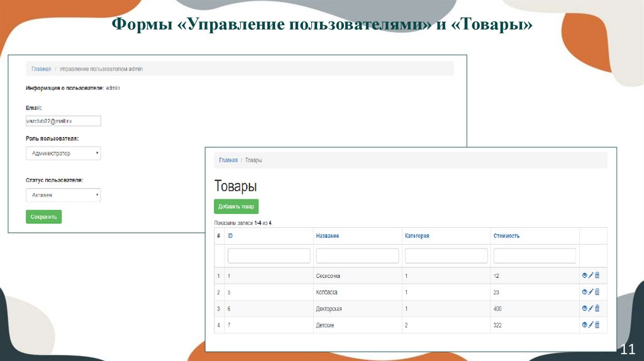
Task: Click the Название filter input
Action: click(x=357, y=255)
